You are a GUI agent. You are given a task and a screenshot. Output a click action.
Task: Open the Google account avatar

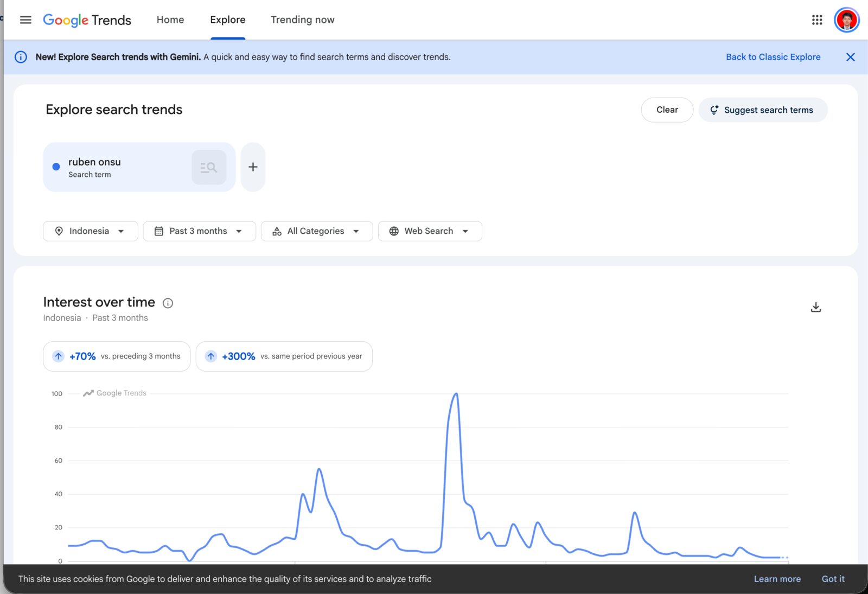point(847,20)
